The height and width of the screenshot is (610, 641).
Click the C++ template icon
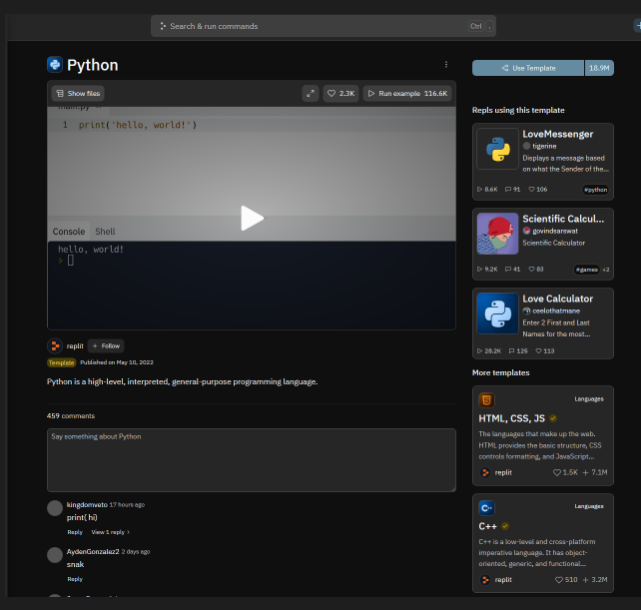coord(486,508)
